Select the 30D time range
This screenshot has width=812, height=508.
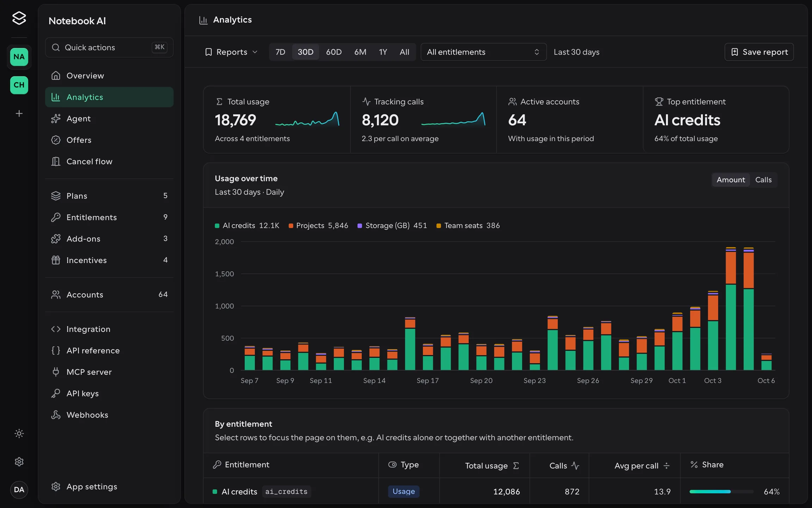(x=306, y=52)
